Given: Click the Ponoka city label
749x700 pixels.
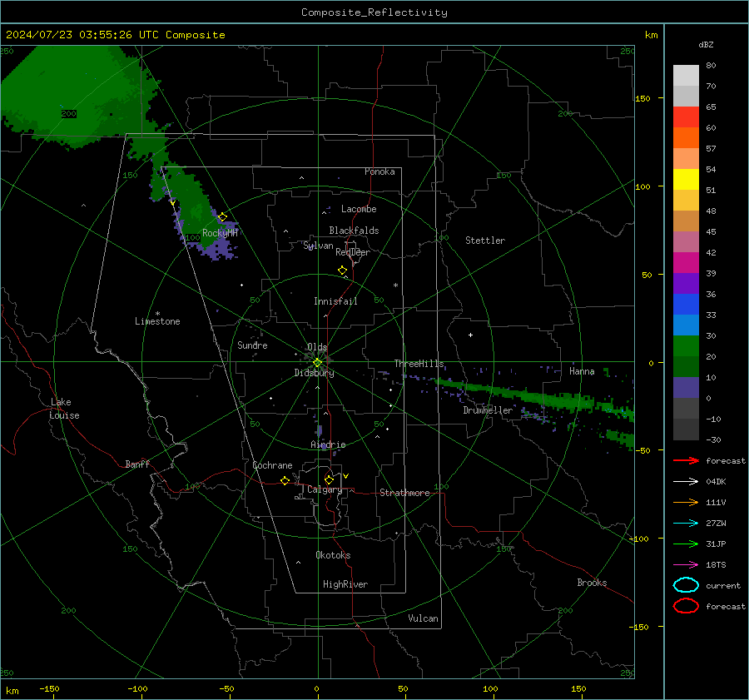Looking at the screenshot, I should [x=379, y=171].
